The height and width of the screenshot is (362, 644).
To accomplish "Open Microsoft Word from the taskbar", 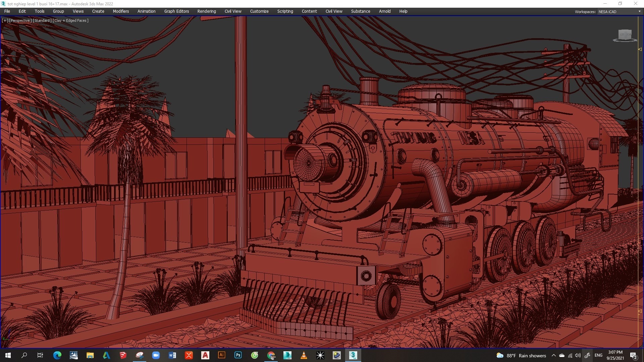I will [x=172, y=355].
